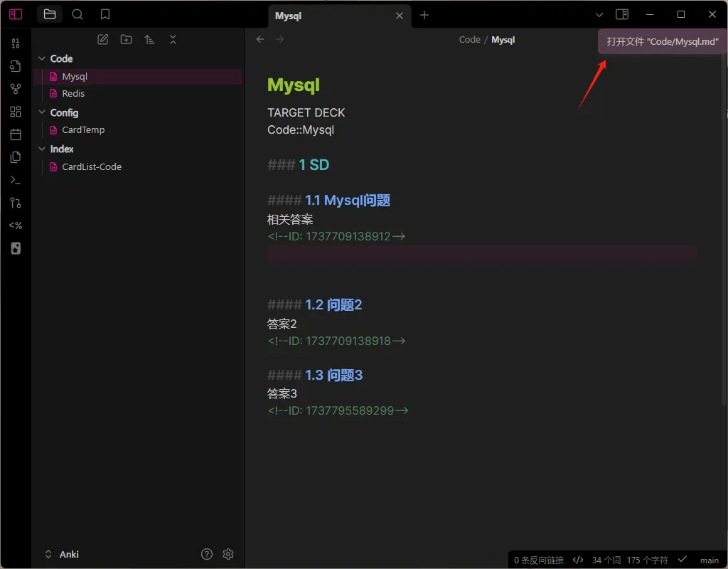Click the ID 1737709138918 comment
Viewport: 728px width, 569px height.
pyautogui.click(x=336, y=341)
